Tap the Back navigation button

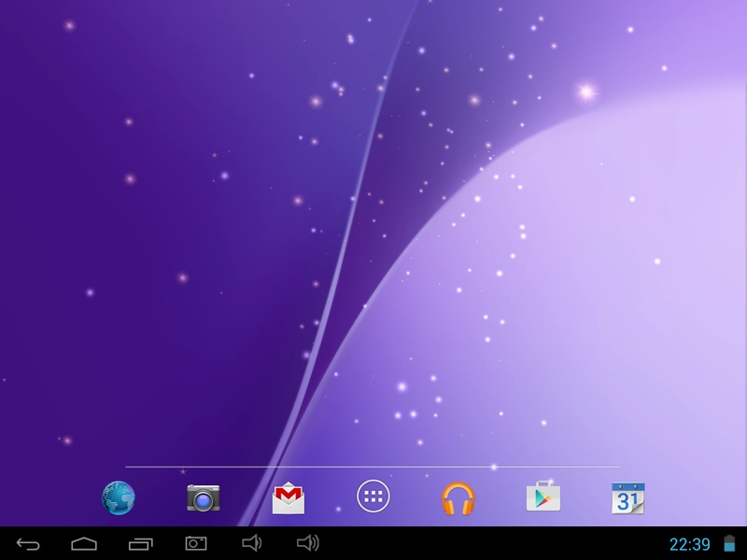coord(28,543)
